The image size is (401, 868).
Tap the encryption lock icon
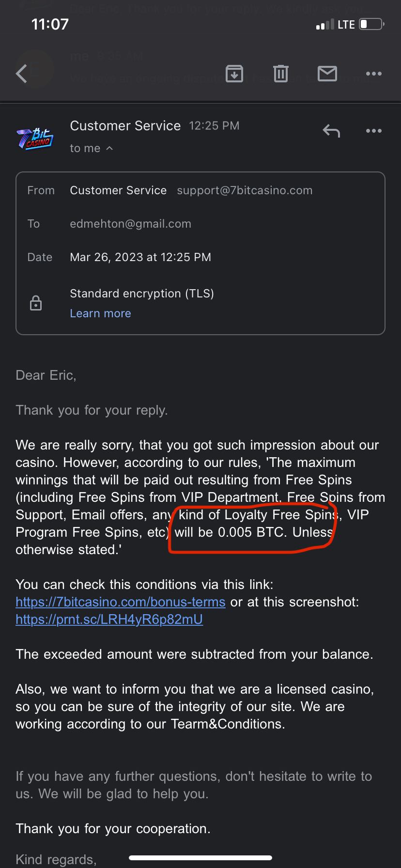[x=36, y=303]
